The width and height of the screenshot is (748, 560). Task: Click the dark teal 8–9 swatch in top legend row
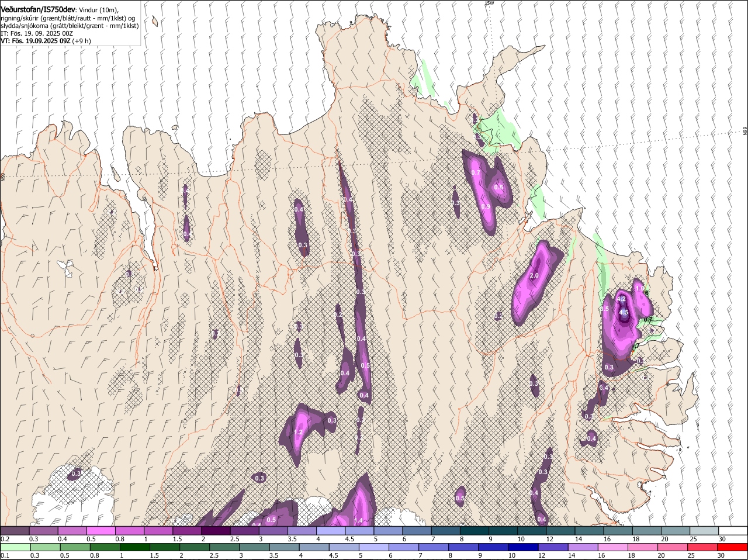point(475,531)
